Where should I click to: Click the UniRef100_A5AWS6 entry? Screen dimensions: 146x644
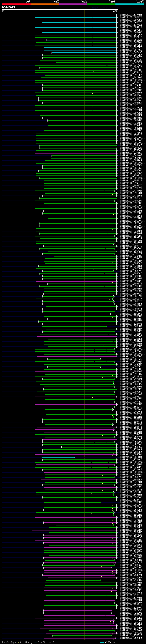pos(131,308)
